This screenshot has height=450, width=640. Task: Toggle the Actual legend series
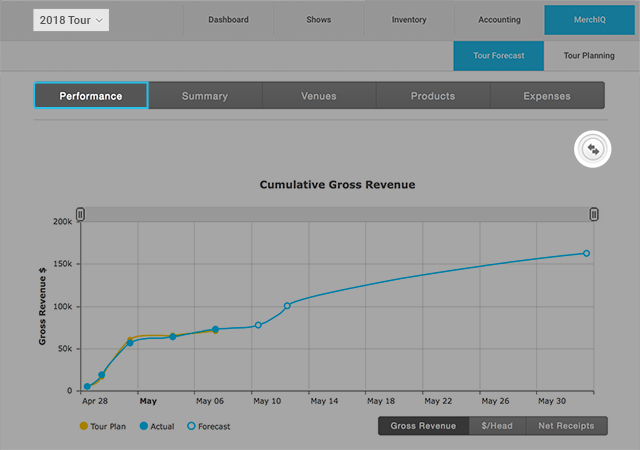point(157,426)
